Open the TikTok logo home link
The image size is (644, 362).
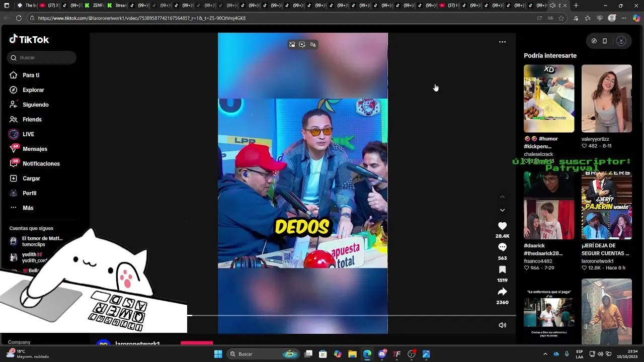pyautogui.click(x=29, y=40)
